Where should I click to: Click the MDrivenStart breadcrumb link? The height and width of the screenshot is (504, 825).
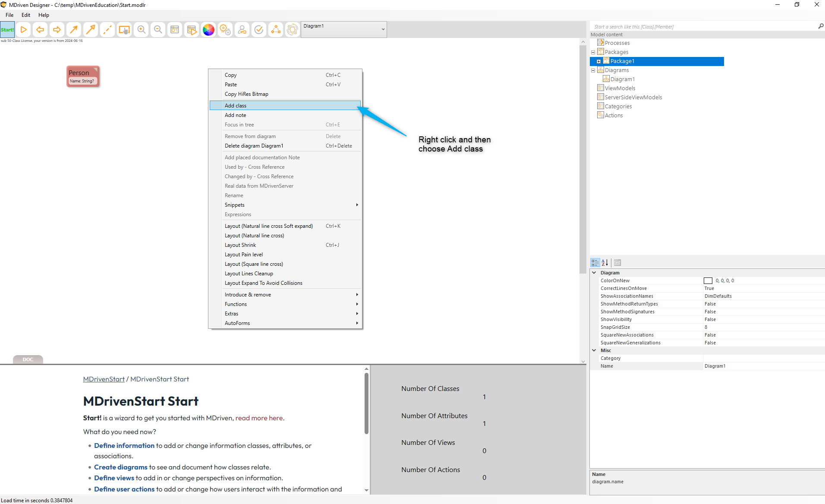104,379
